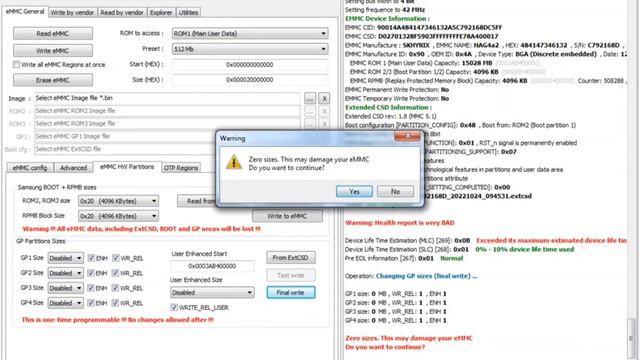Click the warning triangle icon in dialog
Image resolution: width=640 pixels, height=360 pixels.
[234, 162]
